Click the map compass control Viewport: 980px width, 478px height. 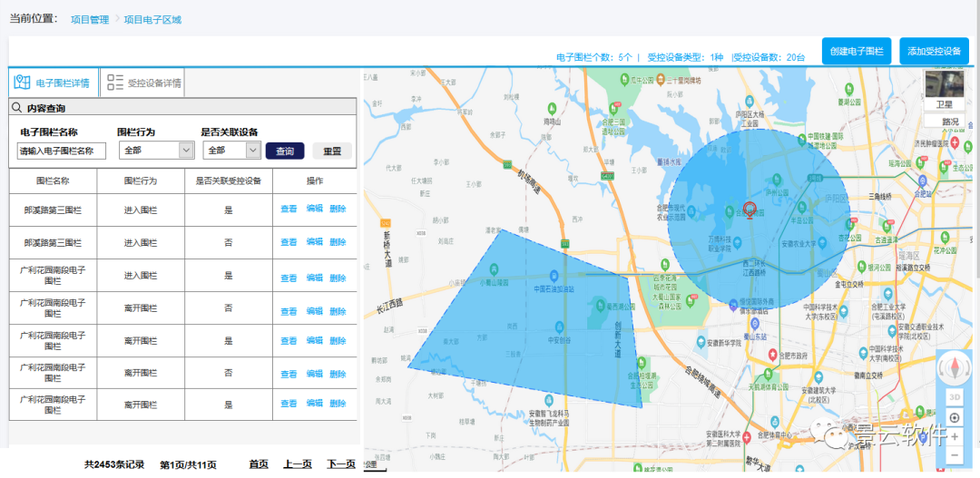[x=954, y=367]
